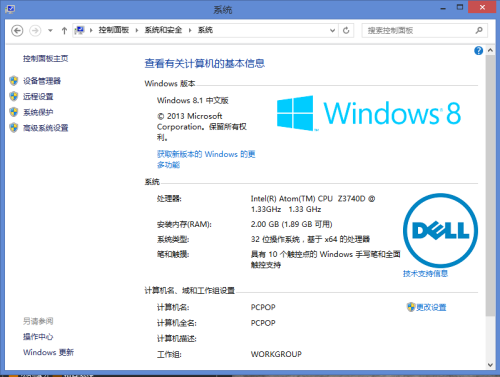Click PCPOP value beside 计算机全名

pyautogui.click(x=263, y=323)
